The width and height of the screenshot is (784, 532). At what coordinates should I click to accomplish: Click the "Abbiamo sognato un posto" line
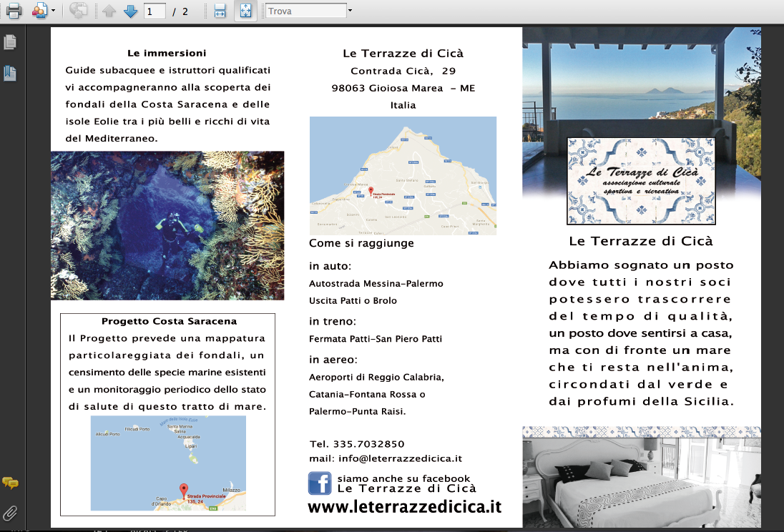[x=641, y=265]
